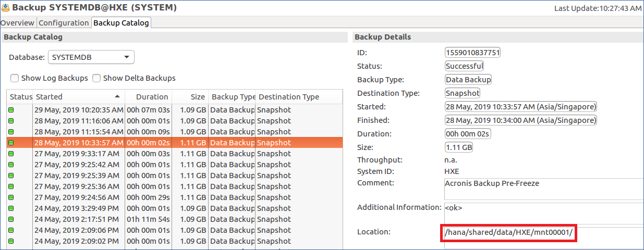Viewport: 644px width, 250px height.
Task: Click green status icon of 24 May 3:29:49 PM backup
Action: coord(11,208)
